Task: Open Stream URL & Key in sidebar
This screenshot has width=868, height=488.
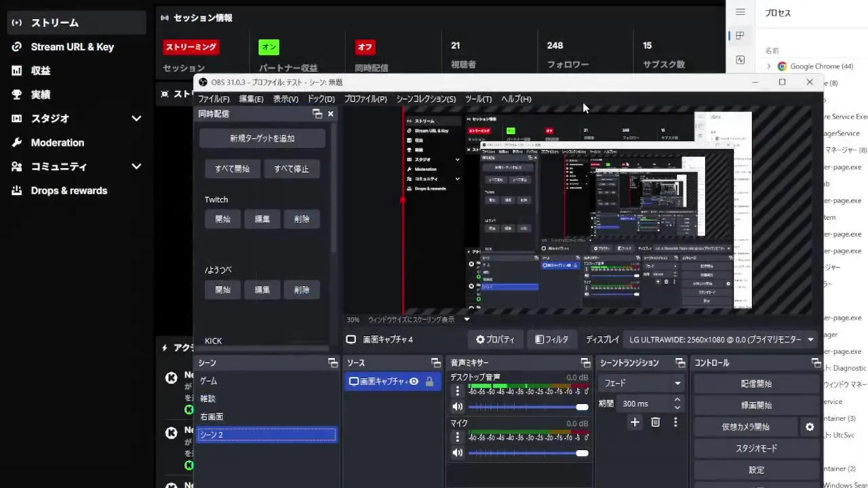Action: (x=73, y=47)
